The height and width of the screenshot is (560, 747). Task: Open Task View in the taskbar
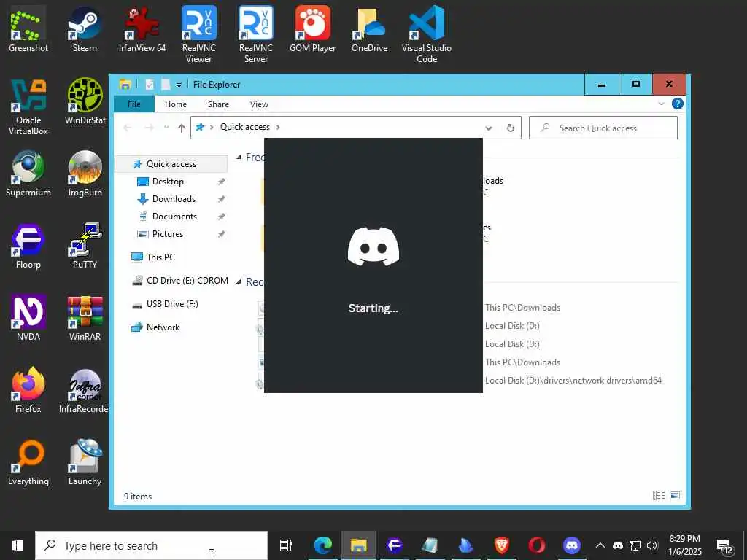pyautogui.click(x=286, y=545)
